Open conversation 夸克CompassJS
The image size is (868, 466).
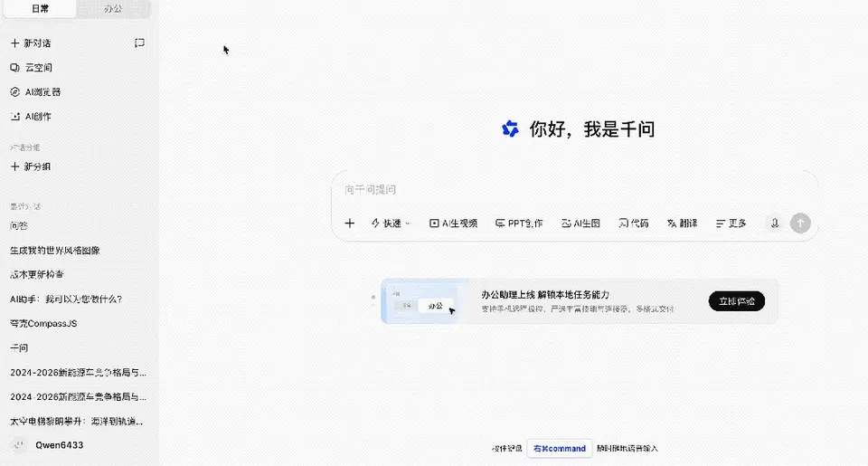[x=43, y=323]
